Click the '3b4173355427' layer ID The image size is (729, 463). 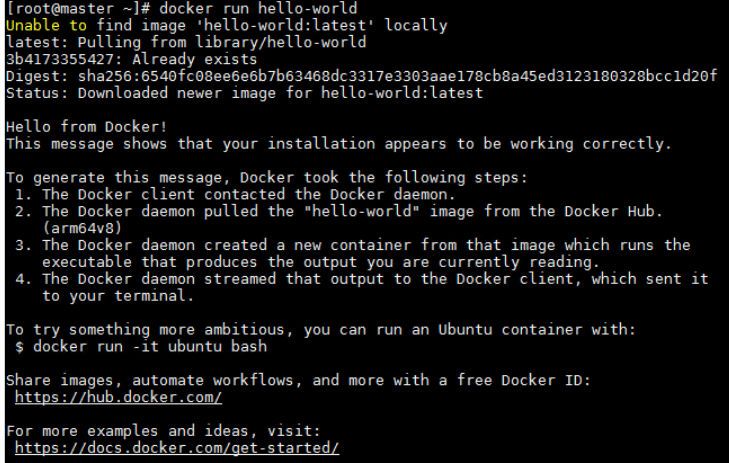point(60,59)
